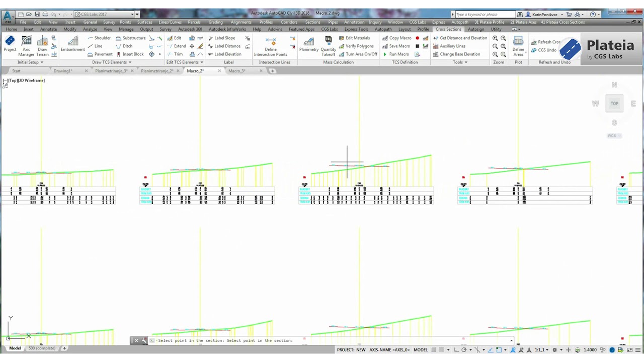The height and width of the screenshot is (362, 644).
Task: Click the Edit TCS elements button
Action: tap(174, 38)
